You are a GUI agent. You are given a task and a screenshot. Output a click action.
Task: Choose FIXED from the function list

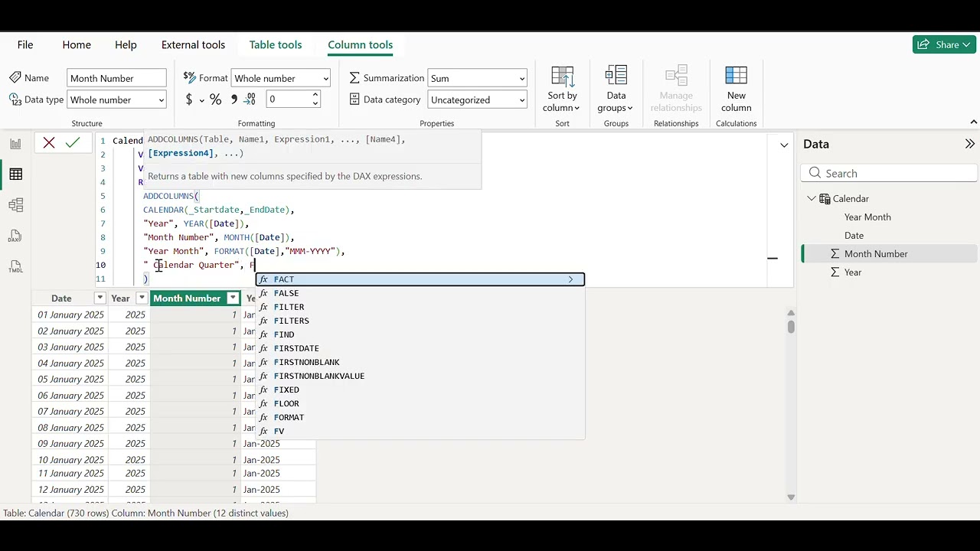click(420, 390)
